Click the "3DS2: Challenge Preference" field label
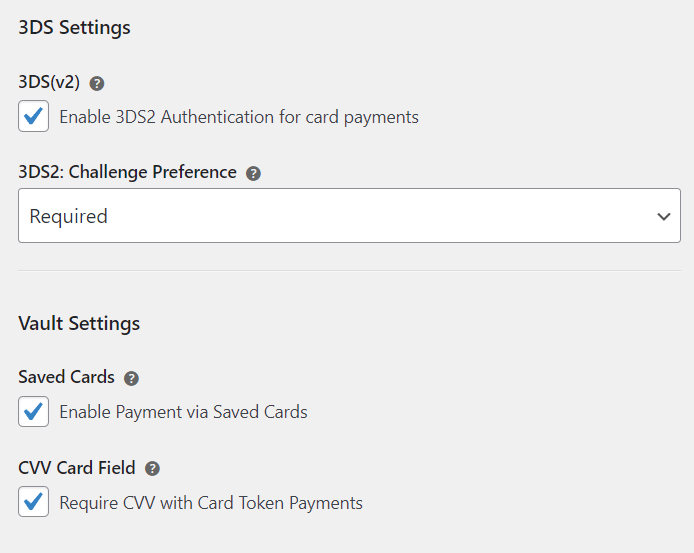 [127, 172]
